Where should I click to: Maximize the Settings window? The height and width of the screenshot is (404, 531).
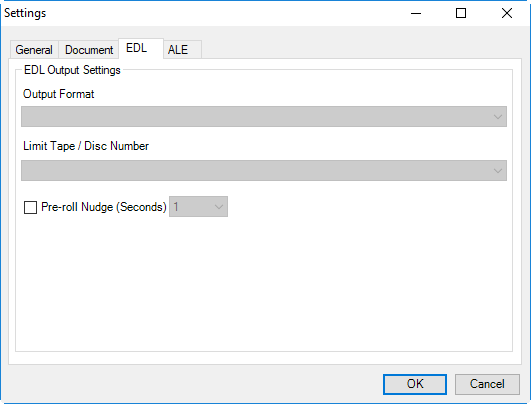click(461, 14)
